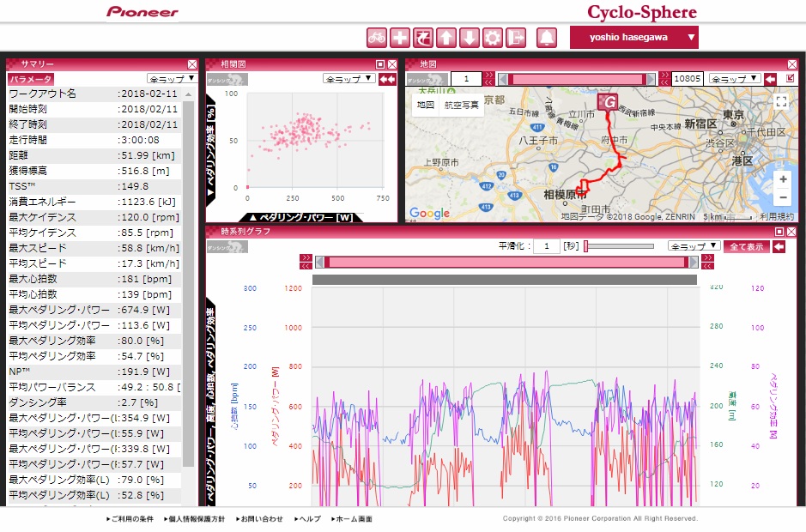Open お問い合わせ footer link

(x=259, y=518)
